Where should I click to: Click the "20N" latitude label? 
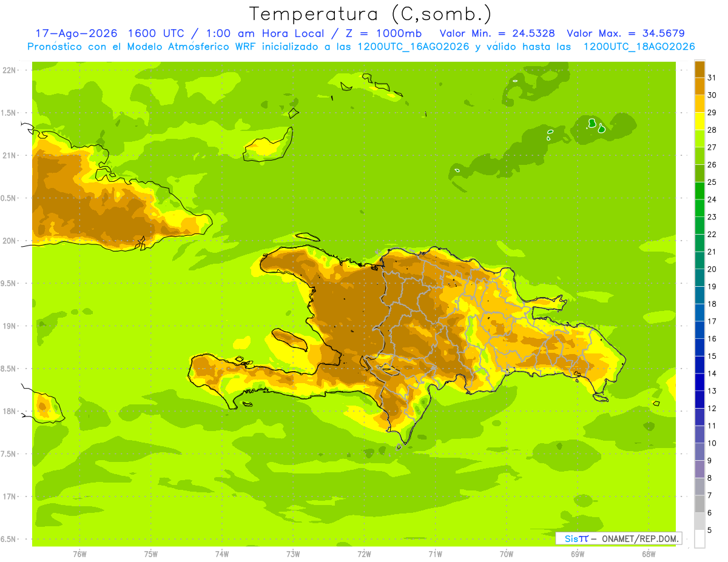click(x=10, y=241)
